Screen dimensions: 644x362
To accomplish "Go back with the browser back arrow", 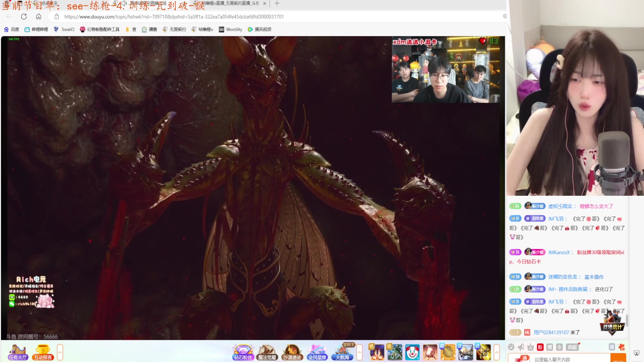I will coord(9,16).
